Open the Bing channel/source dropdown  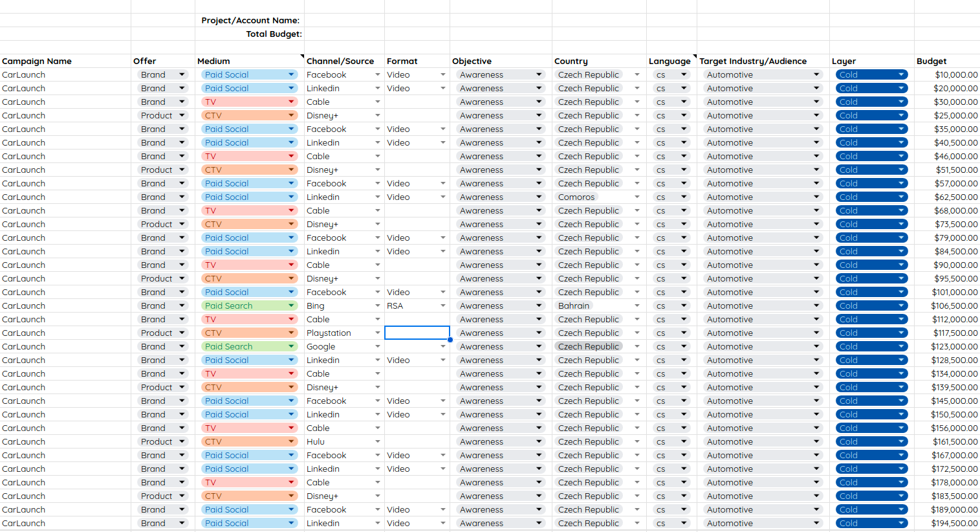pyautogui.click(x=377, y=305)
